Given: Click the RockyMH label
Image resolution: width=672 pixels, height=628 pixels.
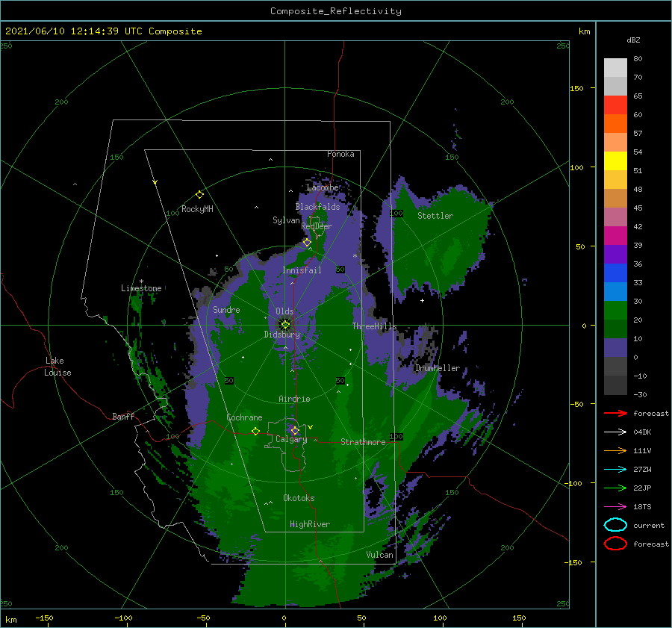Looking at the screenshot, I should pos(197,209).
